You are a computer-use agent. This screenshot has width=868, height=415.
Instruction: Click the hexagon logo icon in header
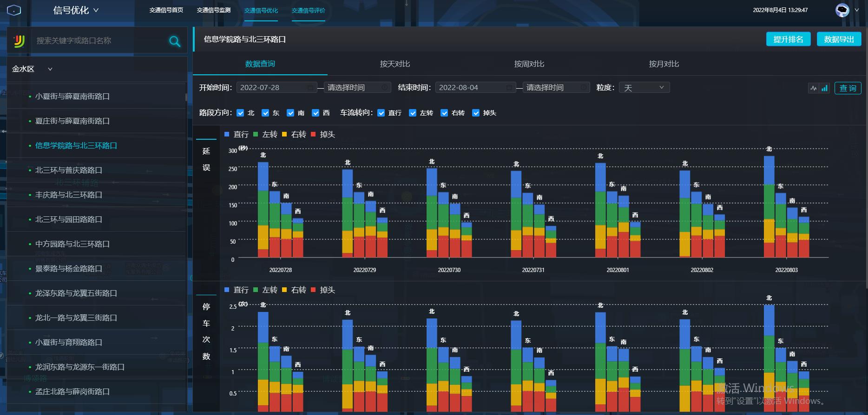tap(14, 10)
